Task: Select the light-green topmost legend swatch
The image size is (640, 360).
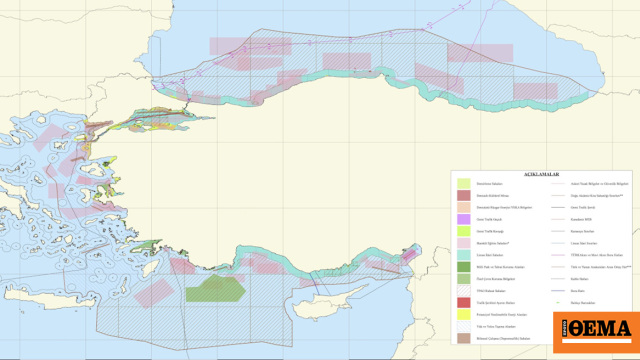Action: tap(464, 183)
